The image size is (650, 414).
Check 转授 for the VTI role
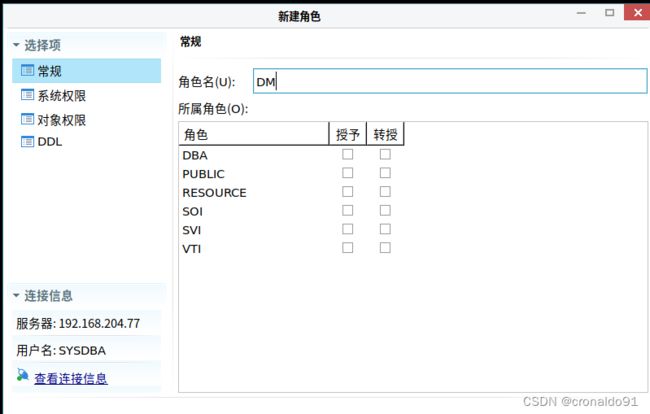[385, 248]
